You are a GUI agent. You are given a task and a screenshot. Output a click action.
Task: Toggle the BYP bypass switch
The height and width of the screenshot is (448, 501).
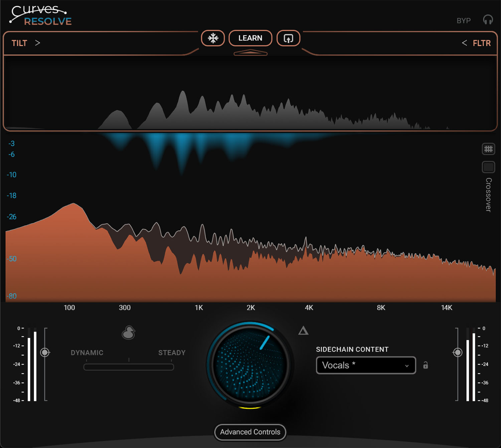464,21
